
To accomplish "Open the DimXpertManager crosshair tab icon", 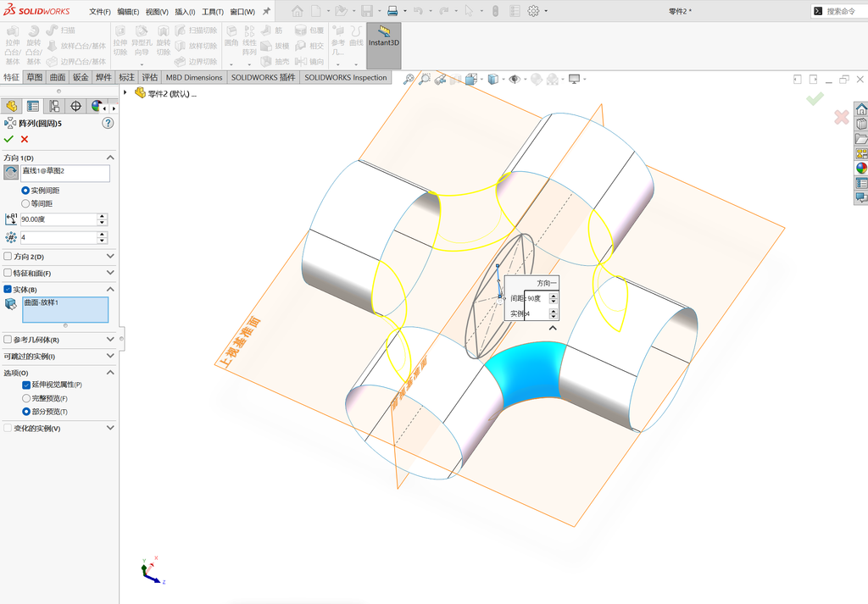I will [75, 106].
